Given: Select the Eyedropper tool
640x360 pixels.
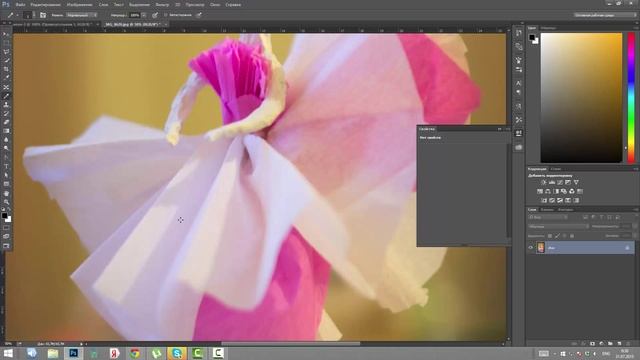Looking at the screenshot, I should pos(6,78).
